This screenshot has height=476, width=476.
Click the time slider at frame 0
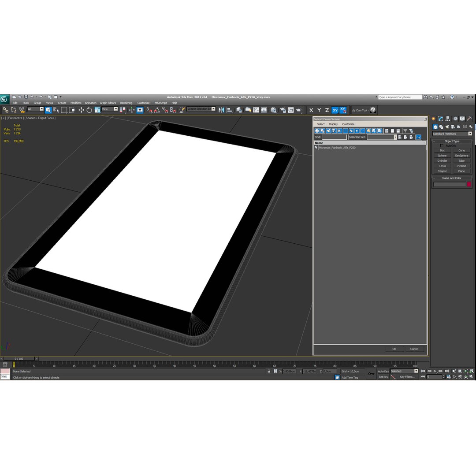pos(19,358)
